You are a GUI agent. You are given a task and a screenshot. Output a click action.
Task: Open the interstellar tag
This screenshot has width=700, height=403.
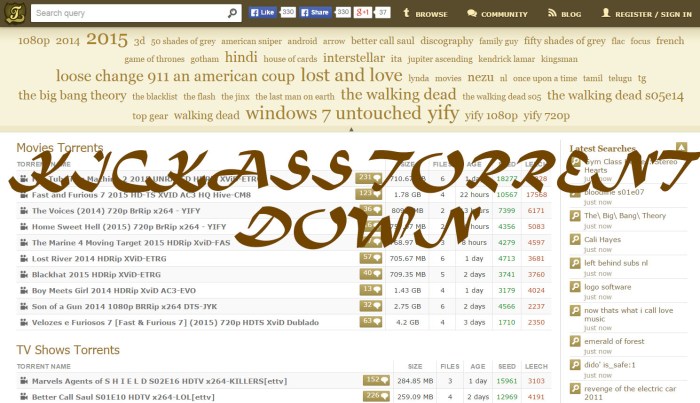pyautogui.click(x=354, y=58)
